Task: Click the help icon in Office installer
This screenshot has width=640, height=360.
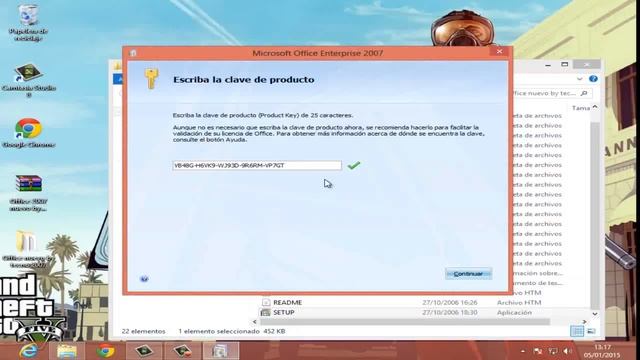Action: (144, 279)
